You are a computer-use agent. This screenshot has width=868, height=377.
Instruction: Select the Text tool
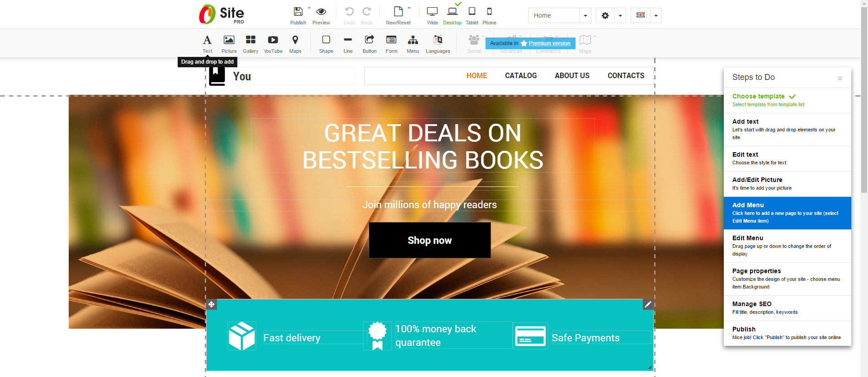click(207, 40)
